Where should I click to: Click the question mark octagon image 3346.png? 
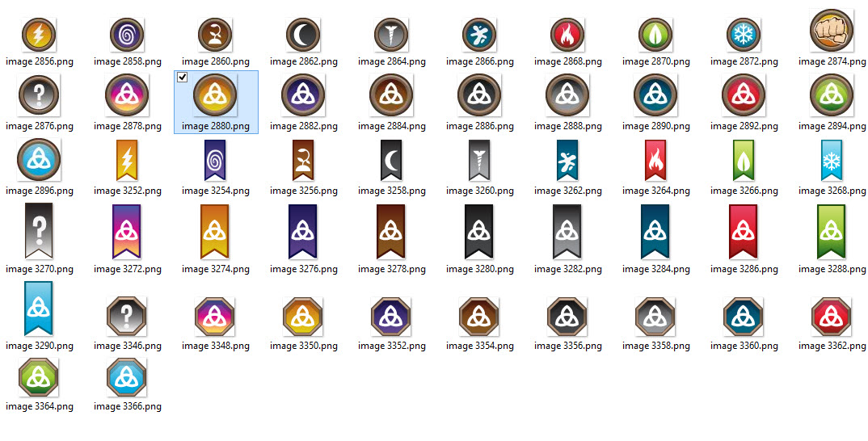tap(127, 316)
